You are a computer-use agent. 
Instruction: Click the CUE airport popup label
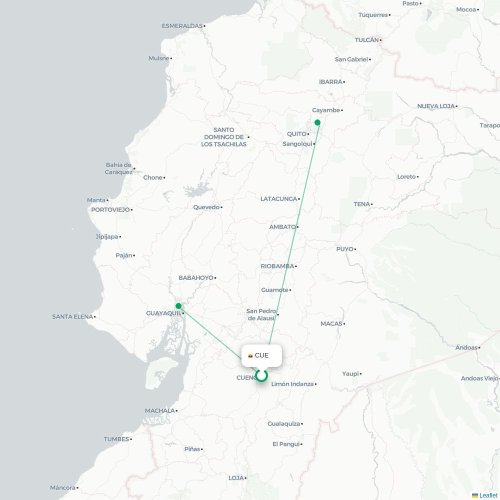[x=261, y=356]
